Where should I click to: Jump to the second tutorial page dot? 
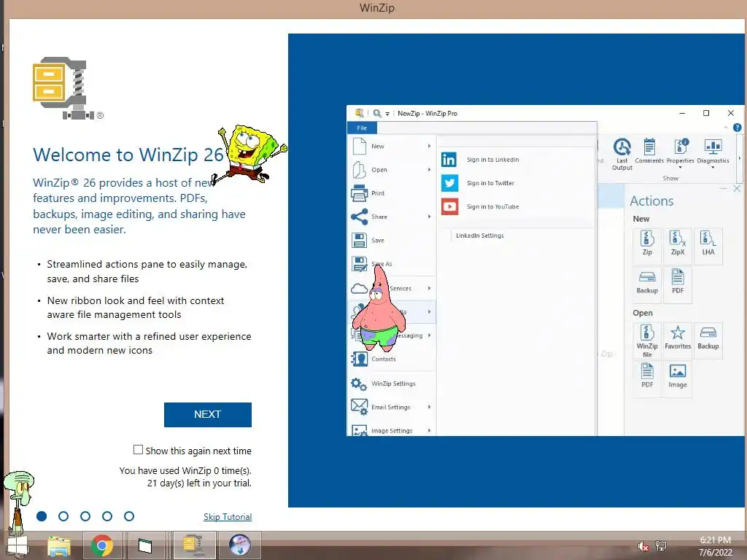click(63, 516)
